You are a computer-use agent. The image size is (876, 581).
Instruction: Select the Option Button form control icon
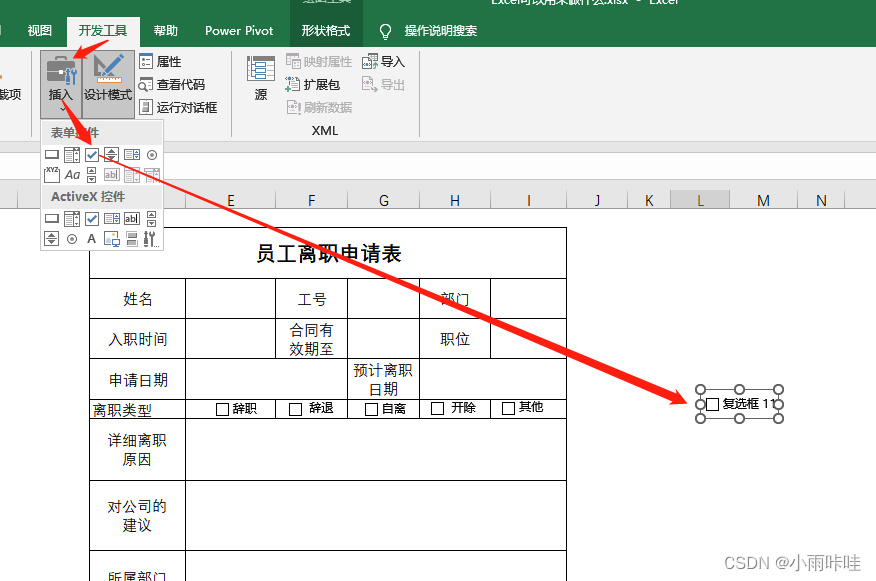pos(151,154)
